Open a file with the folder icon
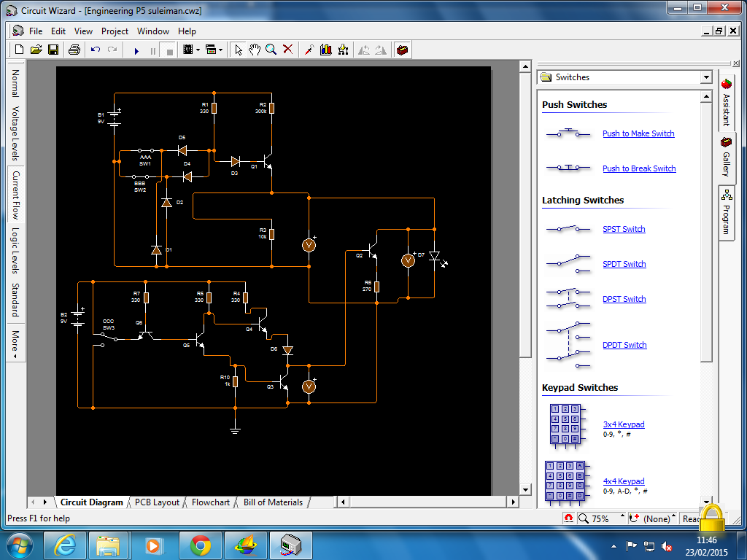Screen dimensions: 747x560 (36, 50)
